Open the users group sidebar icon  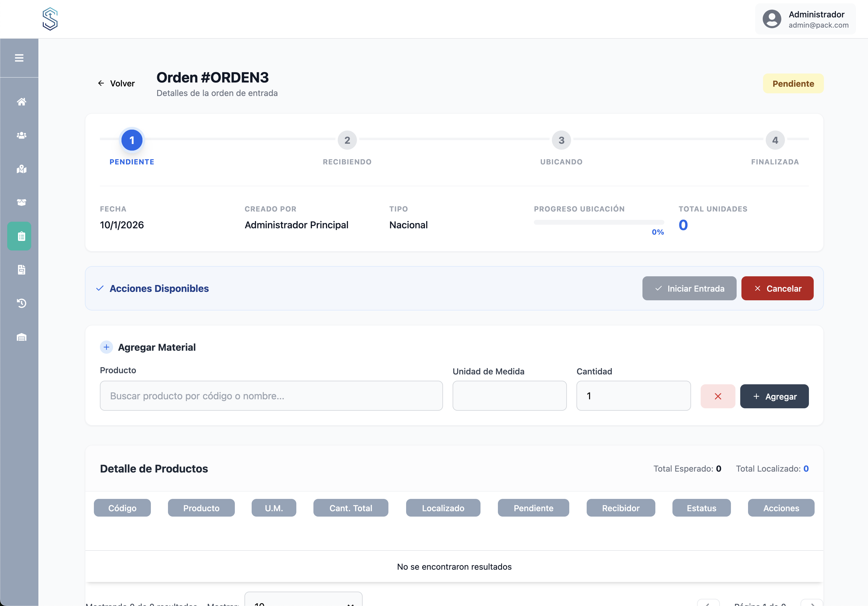[22, 135]
